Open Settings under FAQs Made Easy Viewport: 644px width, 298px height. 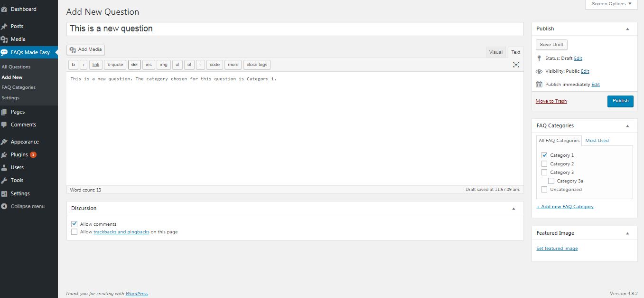[10, 98]
